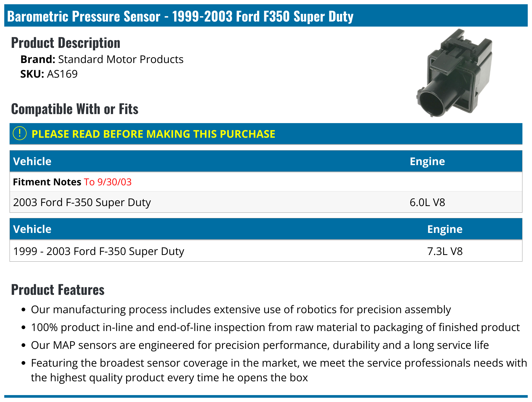Click the SKU value AS169

point(62,74)
